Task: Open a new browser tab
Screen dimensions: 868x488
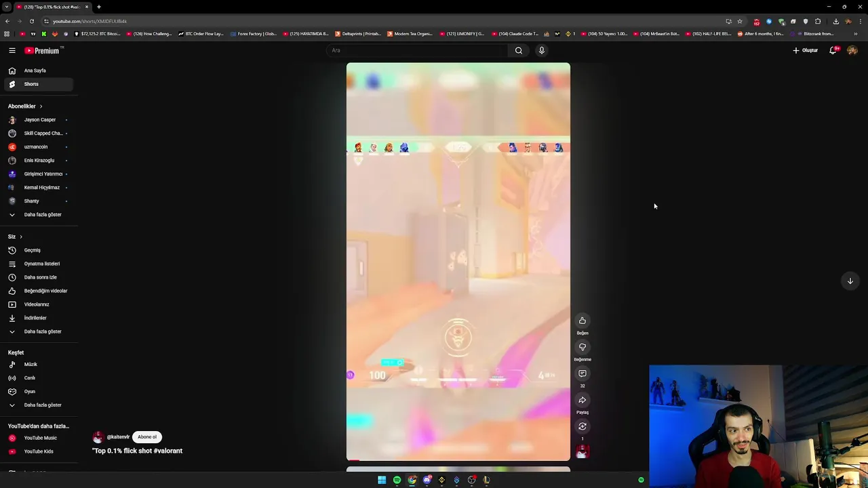Action: click(98, 7)
